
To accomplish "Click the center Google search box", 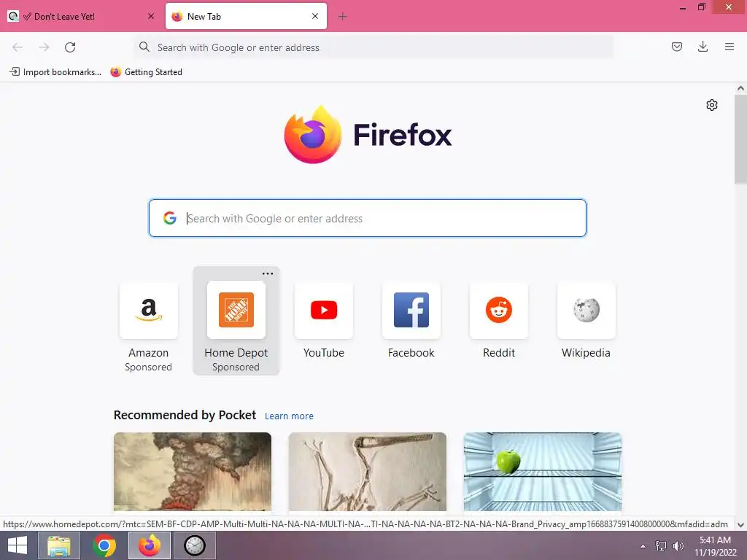I will [368, 218].
